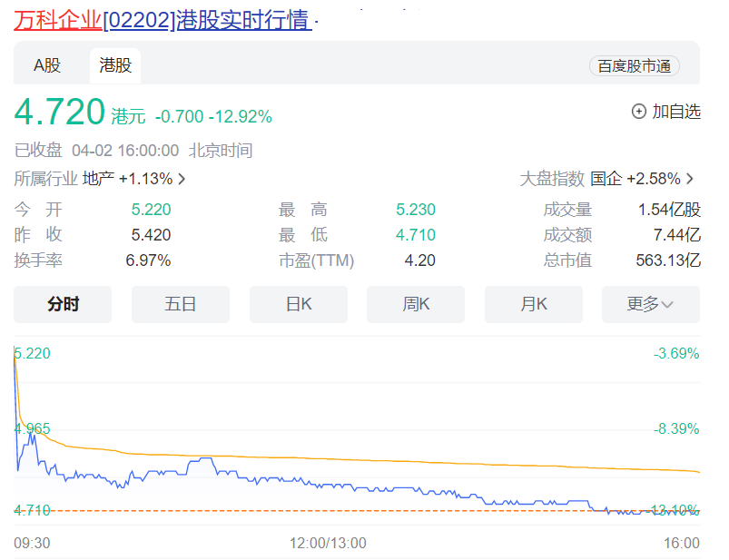Click the 成交量 value 1.54亿股

coord(669,210)
